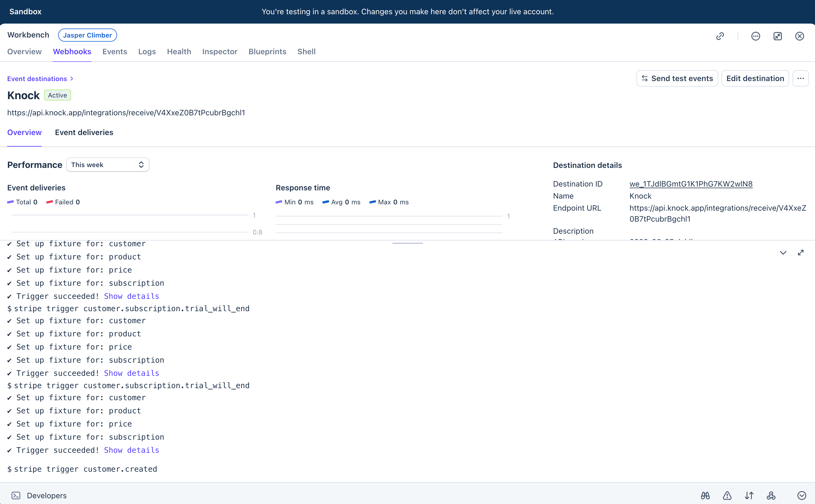Click the warning errors icon in bottom bar
Viewport: 815px width, 504px height.
[727, 496]
